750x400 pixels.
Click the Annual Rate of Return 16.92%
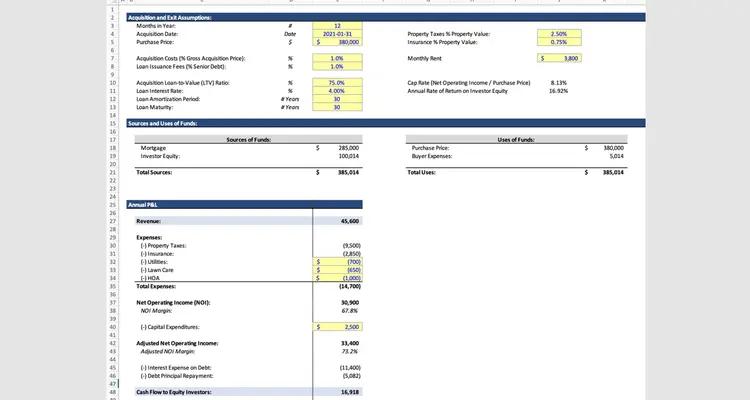click(559, 91)
